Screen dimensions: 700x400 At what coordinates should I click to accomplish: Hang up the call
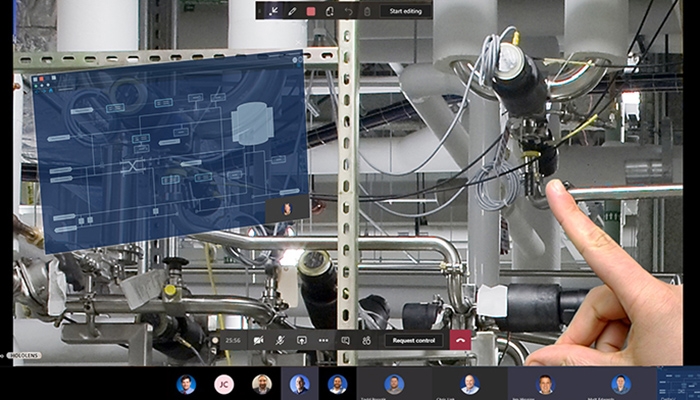tap(461, 340)
